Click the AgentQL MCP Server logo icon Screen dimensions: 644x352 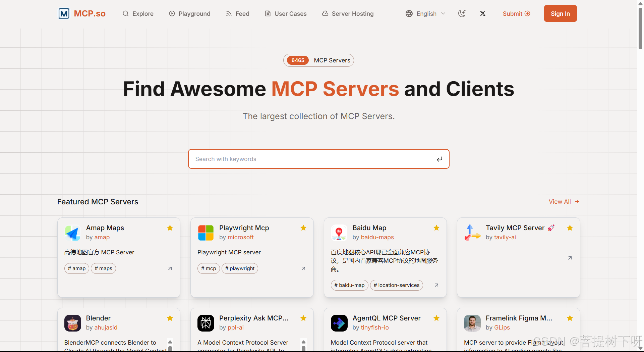pyautogui.click(x=339, y=323)
